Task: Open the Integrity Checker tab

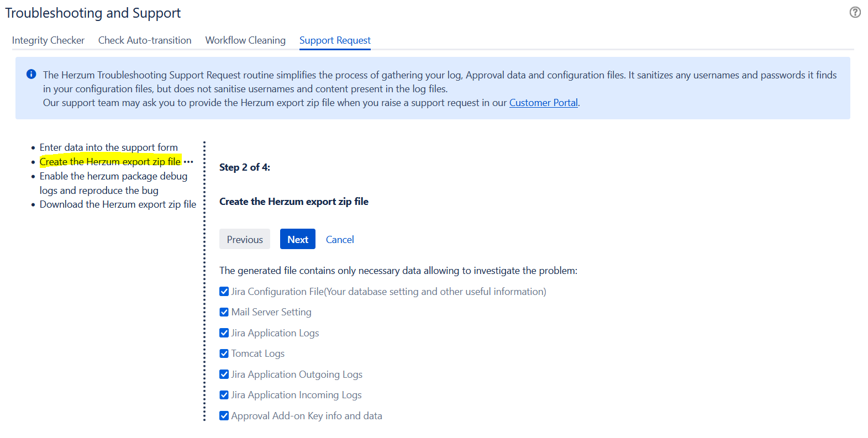Action: click(48, 40)
